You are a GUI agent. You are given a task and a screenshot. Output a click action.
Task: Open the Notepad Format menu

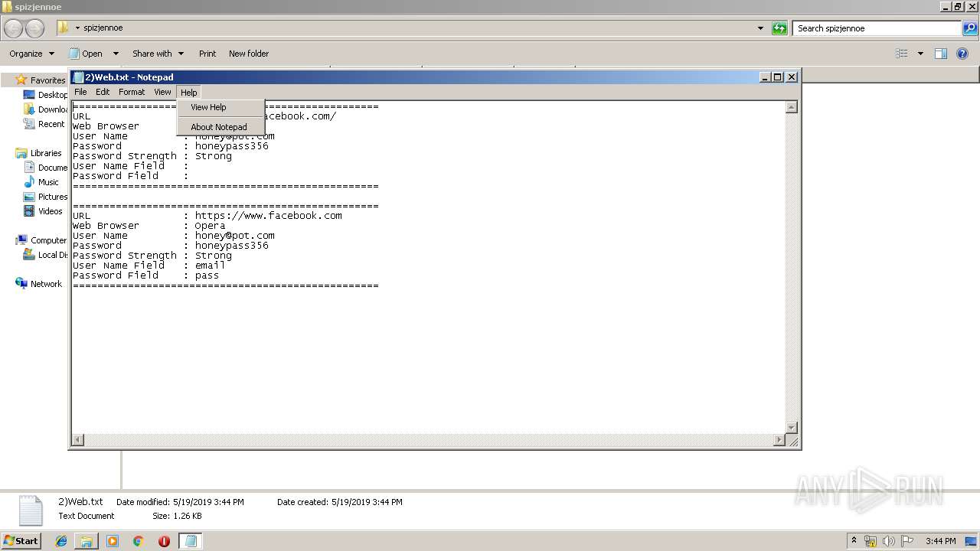(x=132, y=92)
